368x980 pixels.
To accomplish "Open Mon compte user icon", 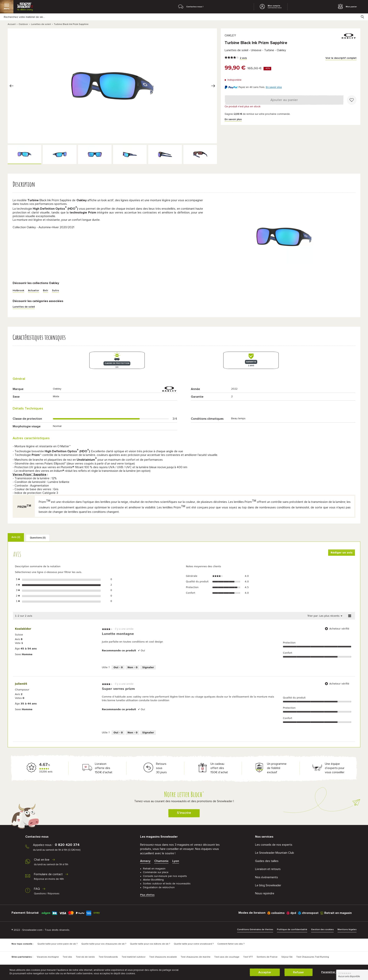I will click(x=262, y=7).
